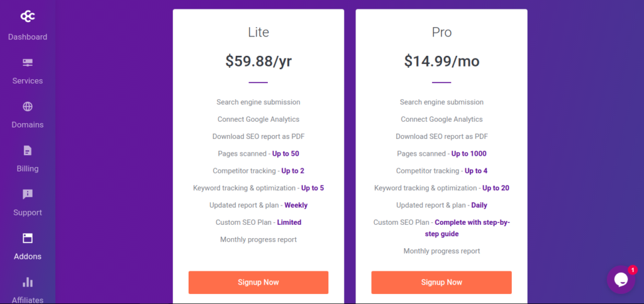The height and width of the screenshot is (304, 644).
Task: Open the Services menu label
Action: [28, 81]
